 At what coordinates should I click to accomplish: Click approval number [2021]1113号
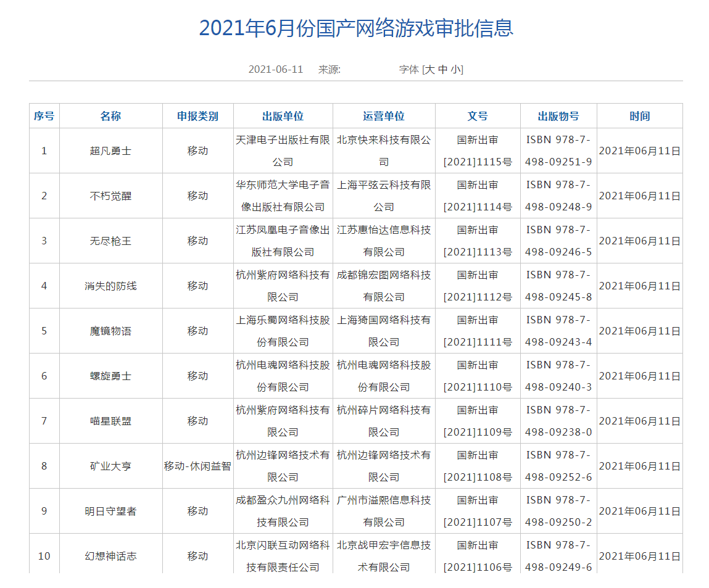pyautogui.click(x=478, y=252)
